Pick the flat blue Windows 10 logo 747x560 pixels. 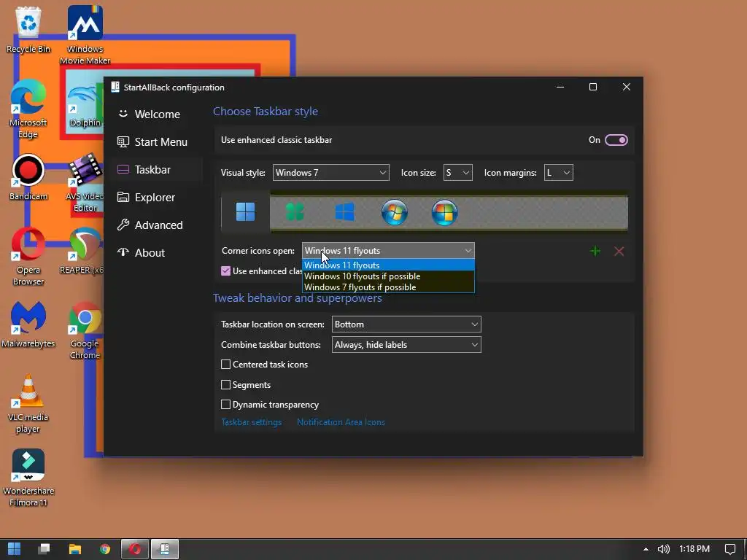point(344,212)
